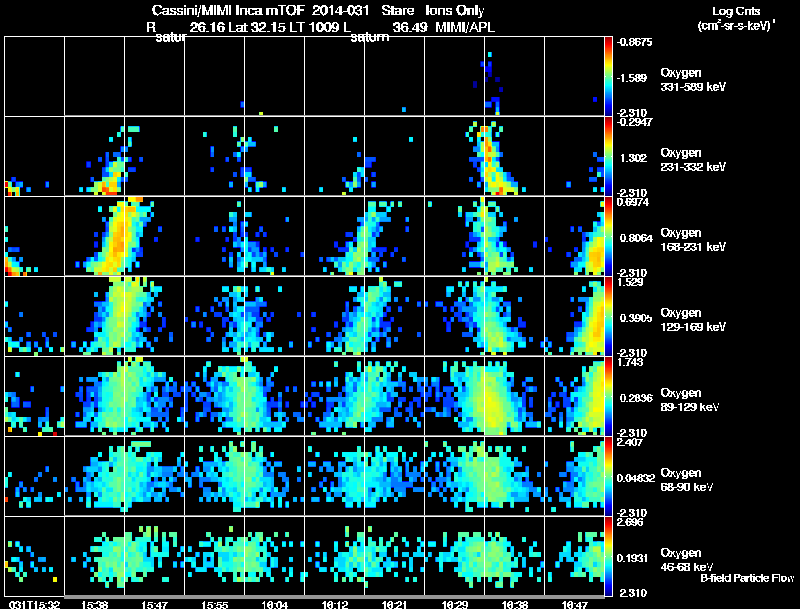Click the '0.3905' colorbar midpoint value
The image size is (800, 609).
click(636, 318)
